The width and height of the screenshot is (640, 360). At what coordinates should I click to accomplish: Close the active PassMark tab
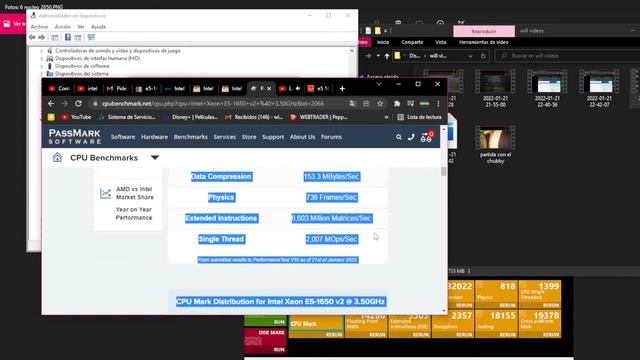point(269,89)
